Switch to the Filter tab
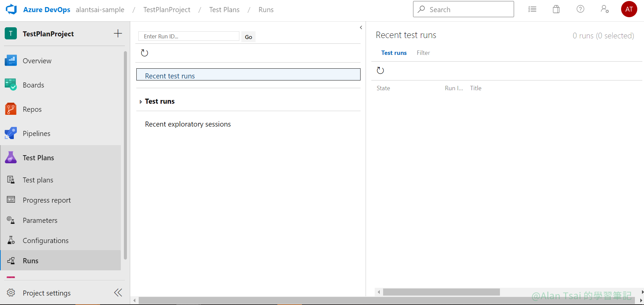Image resolution: width=644 pixels, height=305 pixels. tap(423, 53)
